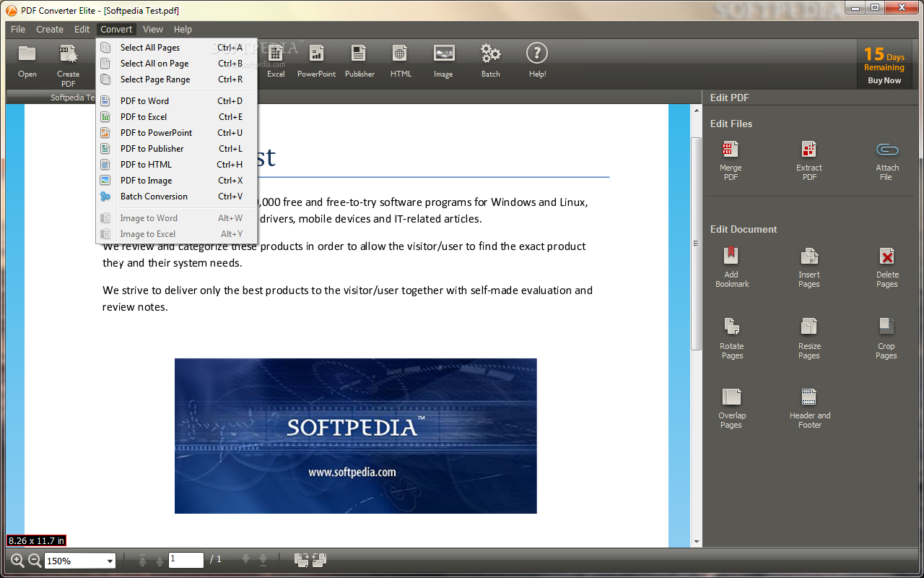The width and height of the screenshot is (924, 578).
Task: Click the next page arrow icon
Action: click(x=245, y=560)
